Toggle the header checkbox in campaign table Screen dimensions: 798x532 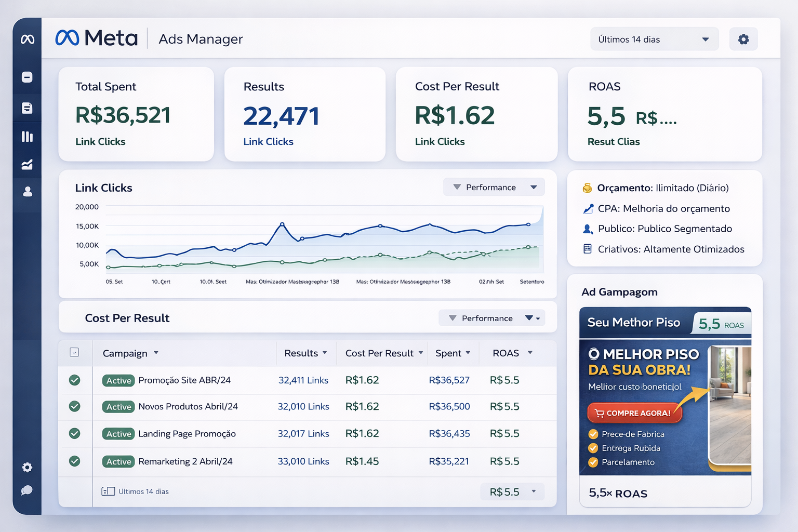75,353
